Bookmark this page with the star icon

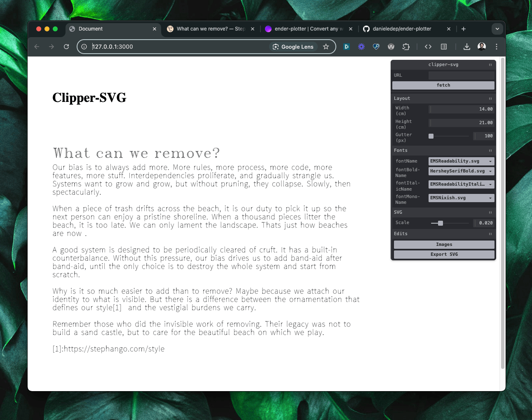tap(326, 47)
